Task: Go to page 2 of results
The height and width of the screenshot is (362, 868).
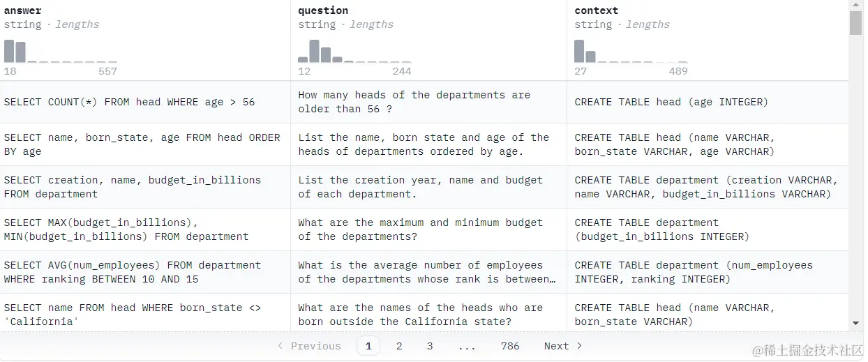Action: [x=399, y=346]
